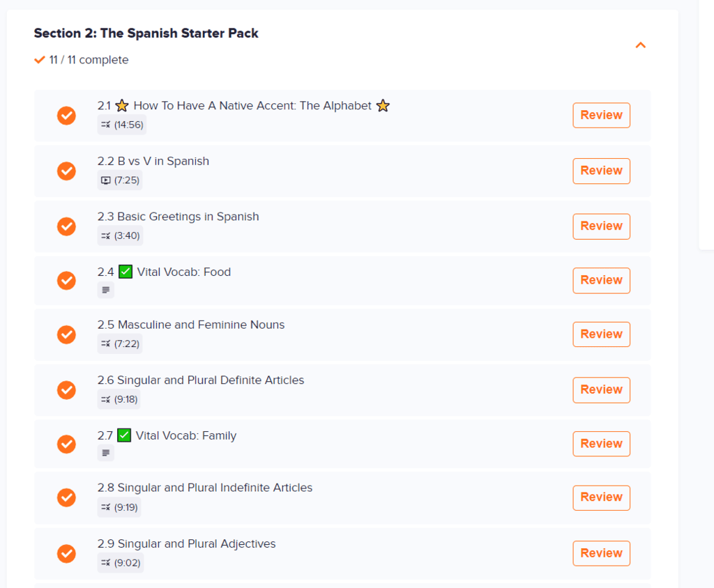
Task: Click Review for Singular and Plural Definite Articles
Action: tap(601, 390)
